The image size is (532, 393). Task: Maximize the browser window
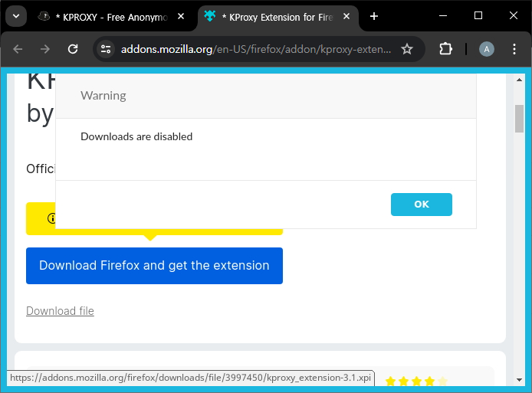(478, 16)
